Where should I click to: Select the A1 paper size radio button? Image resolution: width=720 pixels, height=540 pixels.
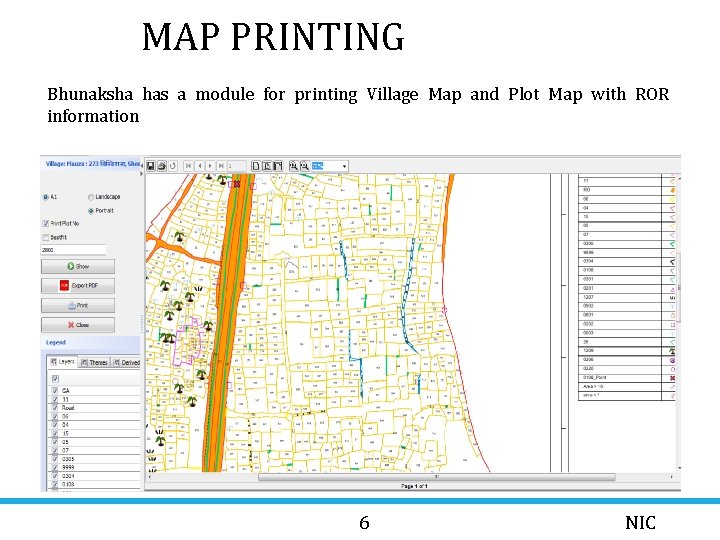click(45, 197)
